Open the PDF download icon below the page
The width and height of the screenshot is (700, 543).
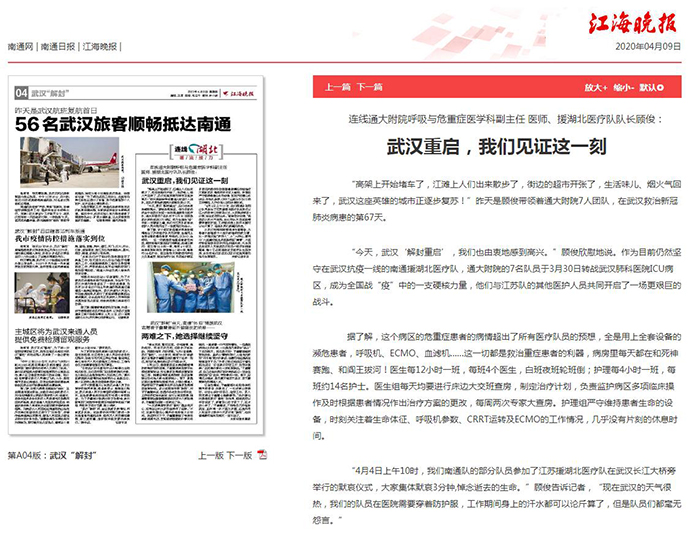pos(262,455)
